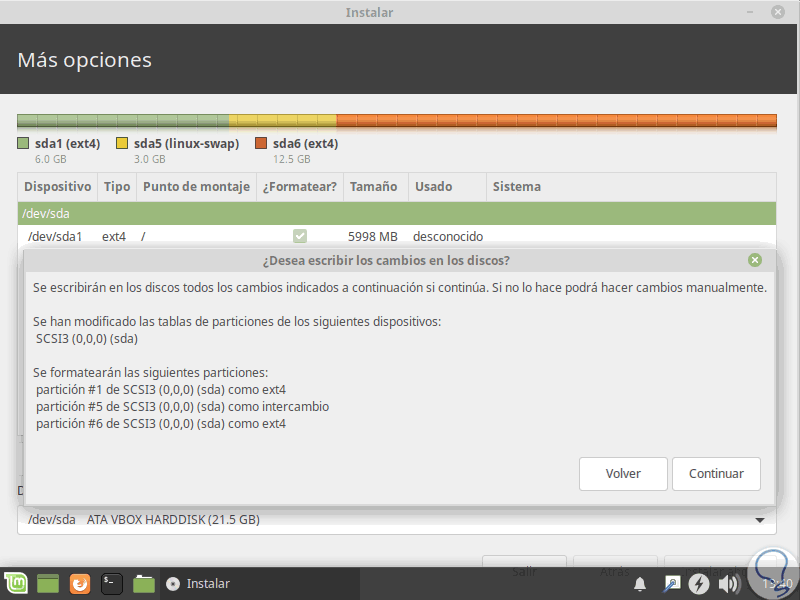Launch Firefox from the taskbar
This screenshot has width=800, height=600.
pos(80,583)
